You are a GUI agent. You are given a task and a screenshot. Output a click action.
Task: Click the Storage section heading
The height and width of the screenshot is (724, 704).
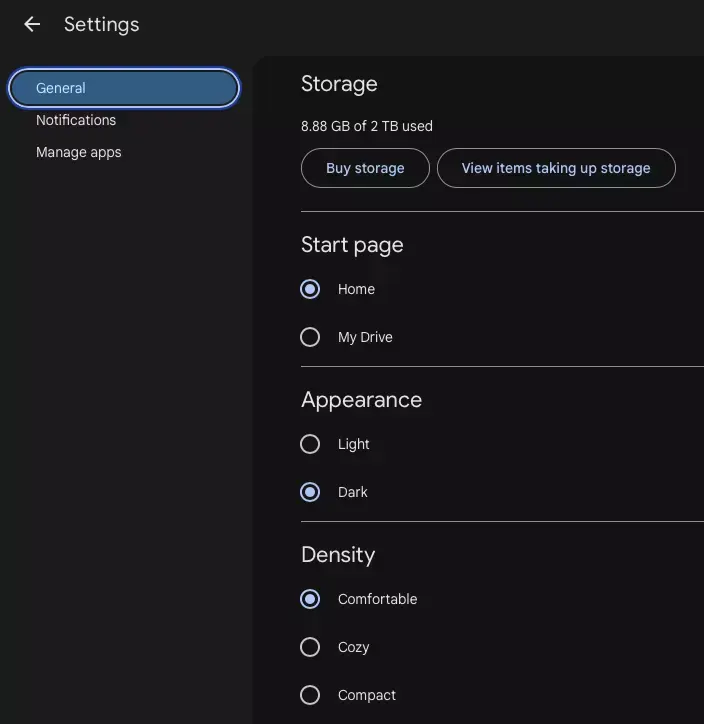click(339, 84)
